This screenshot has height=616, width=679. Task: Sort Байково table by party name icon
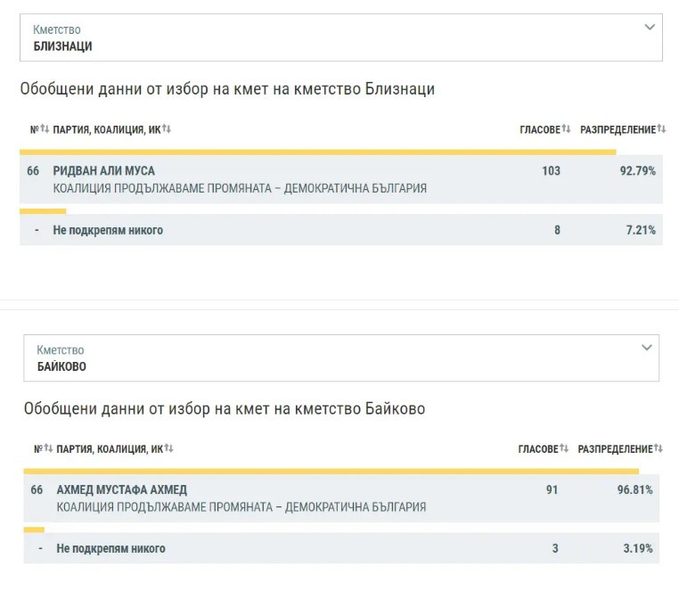click(169, 449)
